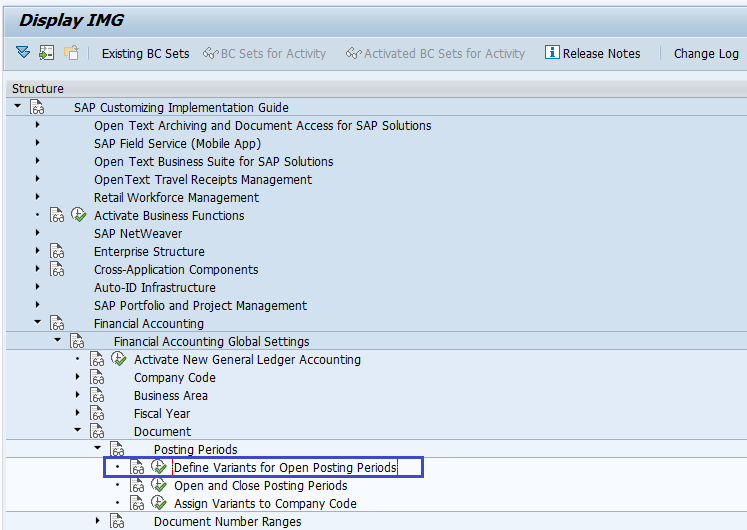This screenshot has height=530, width=747.
Task: Execute Activate New General Ledger Accounting activity icon
Action: click(119, 359)
